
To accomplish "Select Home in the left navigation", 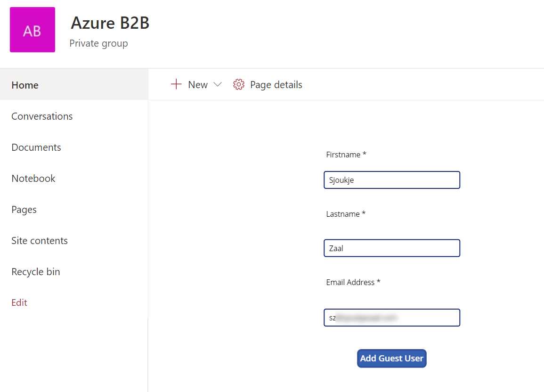I will click(x=24, y=85).
